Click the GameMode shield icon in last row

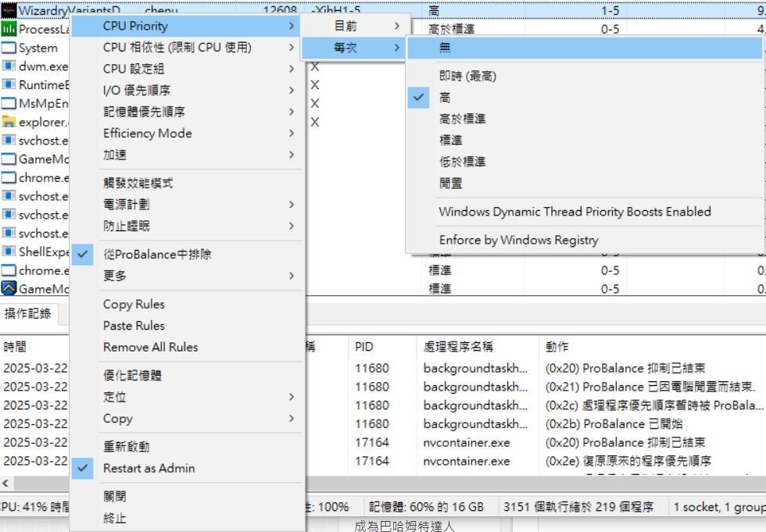click(9, 288)
